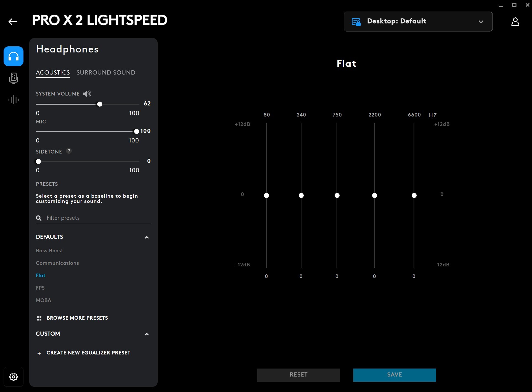Click the 750 Hz equalizer band handle
Viewport: 532px width, 392px height.
(337, 195)
